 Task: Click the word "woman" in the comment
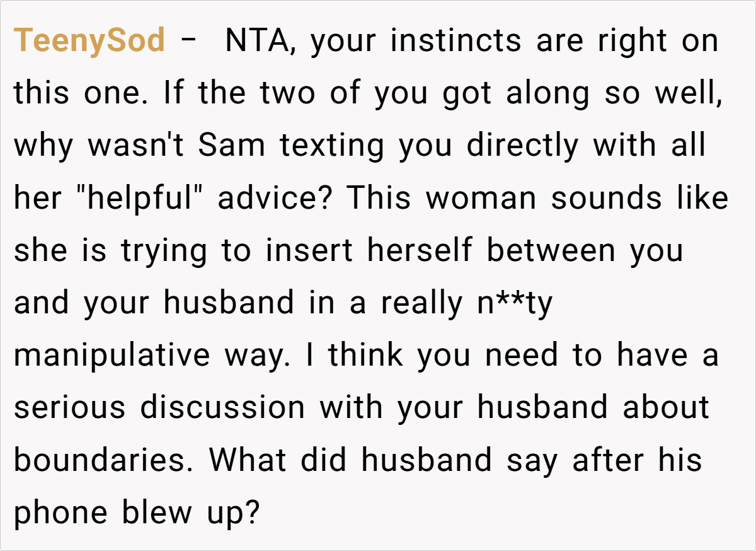coord(482,199)
